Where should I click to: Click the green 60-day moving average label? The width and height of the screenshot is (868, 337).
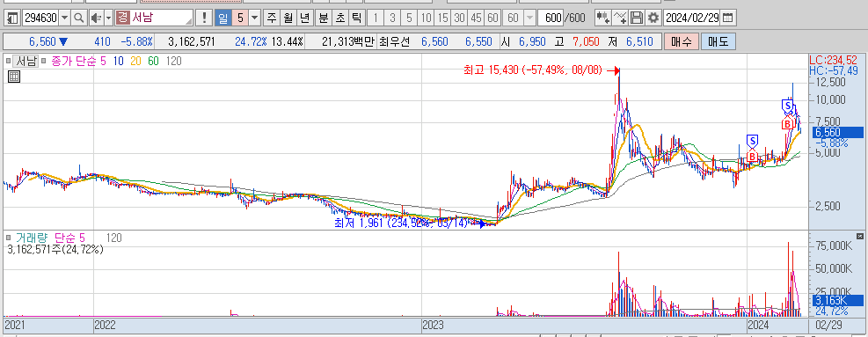pyautogui.click(x=153, y=61)
